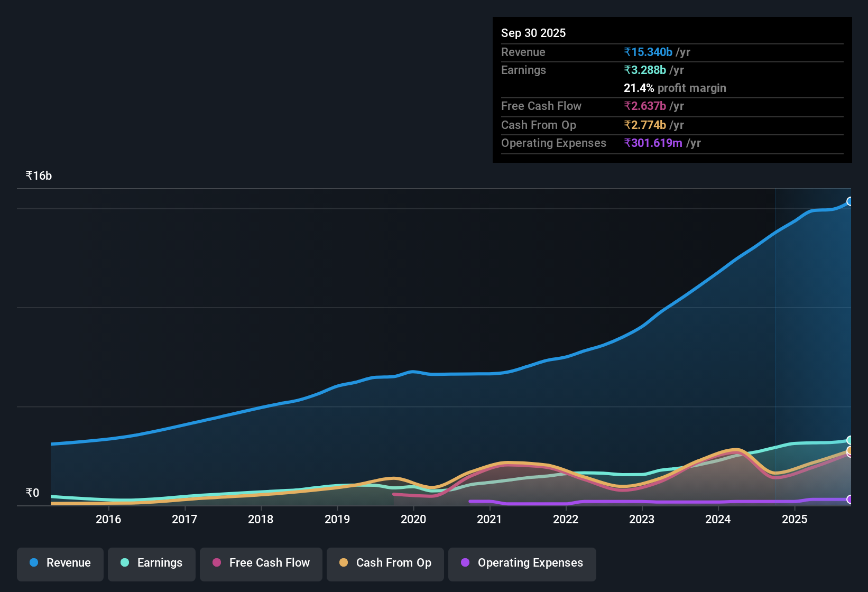Click the teal Earnings legend dot

(x=125, y=563)
